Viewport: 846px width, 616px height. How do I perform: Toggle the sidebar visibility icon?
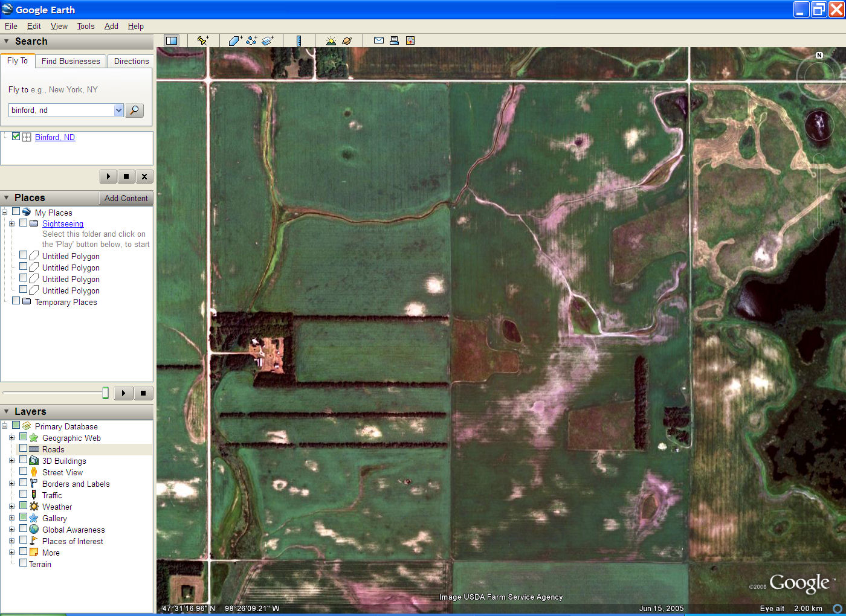[x=172, y=40]
